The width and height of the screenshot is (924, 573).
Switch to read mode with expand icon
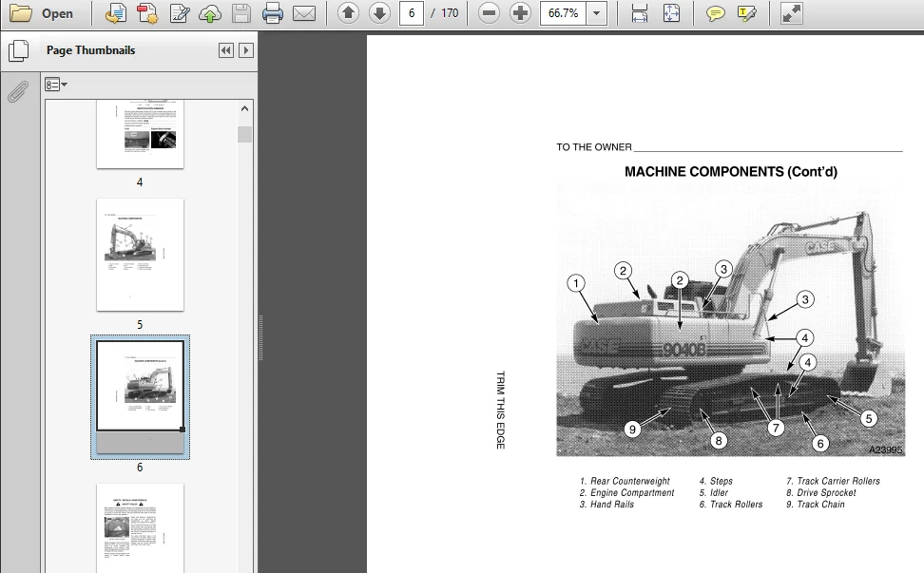coord(792,13)
